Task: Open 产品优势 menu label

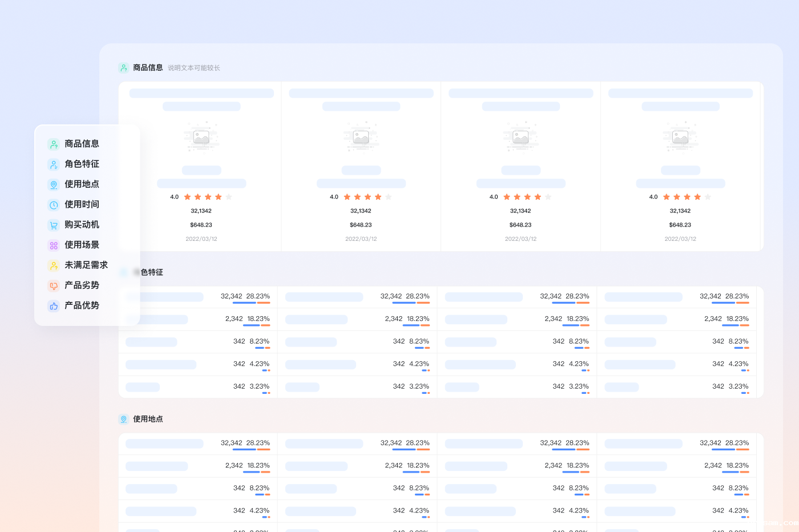Action: (x=82, y=305)
